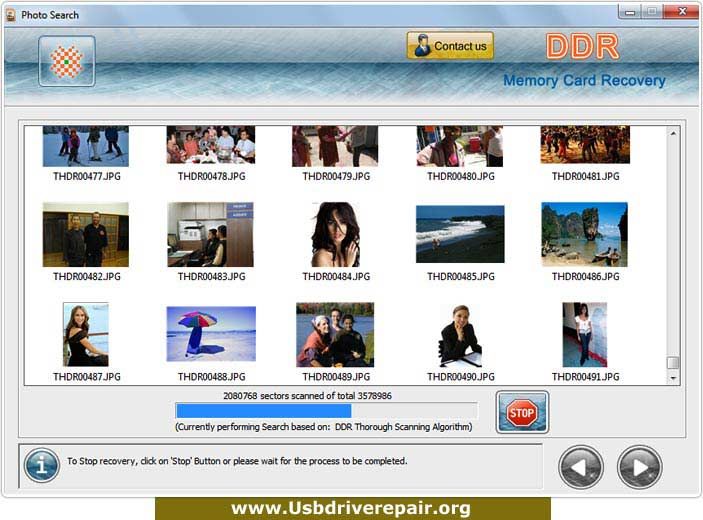The image size is (703, 520).
Task: Select the ocean shore thumbnail THDR00485
Action: point(460,234)
